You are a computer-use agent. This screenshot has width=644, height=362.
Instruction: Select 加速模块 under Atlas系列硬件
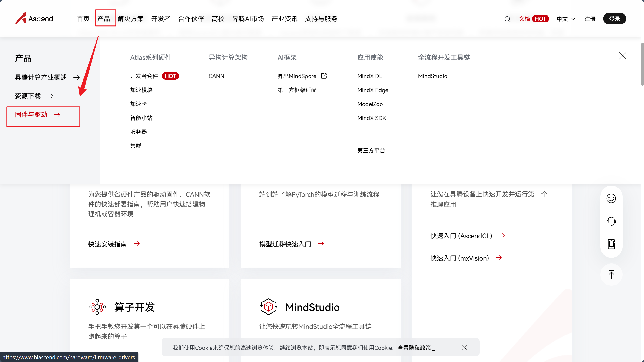[141, 90]
